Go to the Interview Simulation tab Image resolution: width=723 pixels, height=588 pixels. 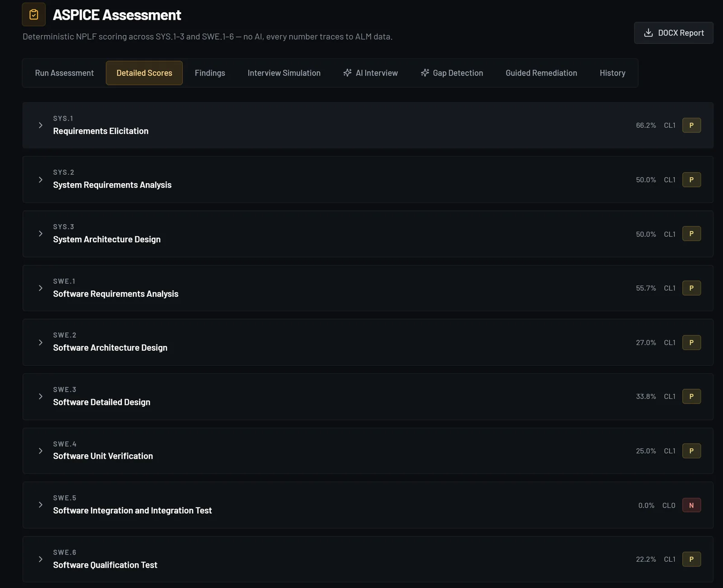point(284,73)
